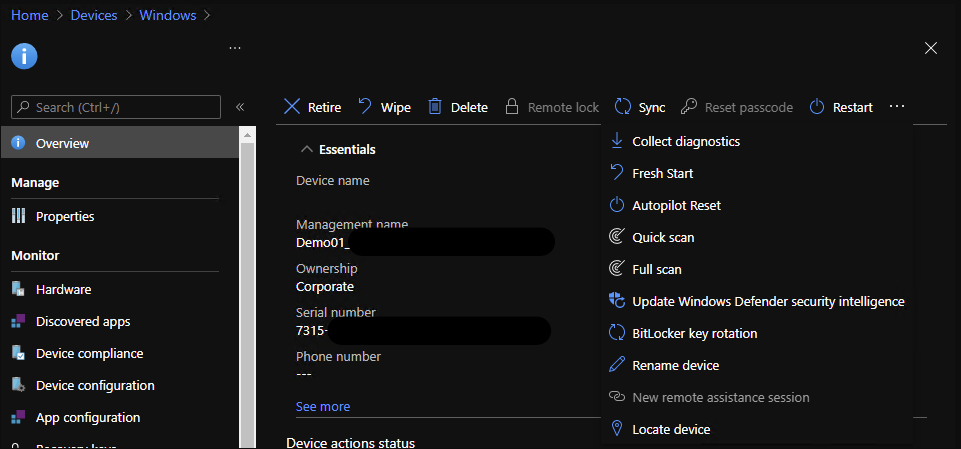Image resolution: width=961 pixels, height=449 pixels.
Task: Click the Delete button label
Action: [x=469, y=107]
